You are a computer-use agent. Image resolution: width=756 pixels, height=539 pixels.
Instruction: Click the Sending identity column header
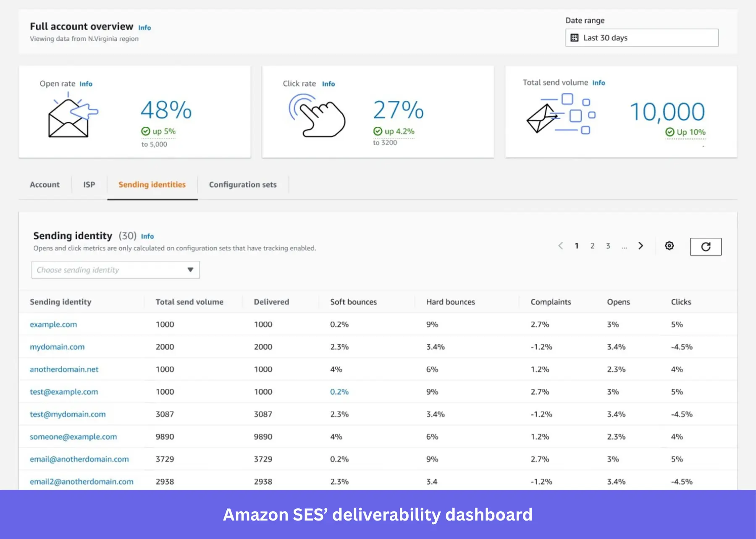pos(60,302)
